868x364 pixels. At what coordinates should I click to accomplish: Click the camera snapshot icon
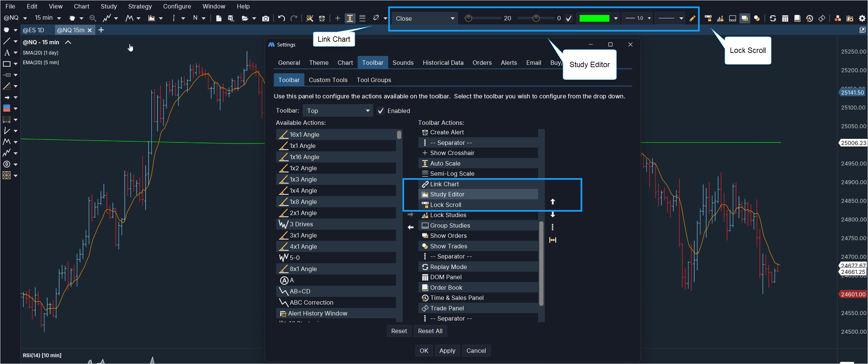pyautogui.click(x=265, y=18)
